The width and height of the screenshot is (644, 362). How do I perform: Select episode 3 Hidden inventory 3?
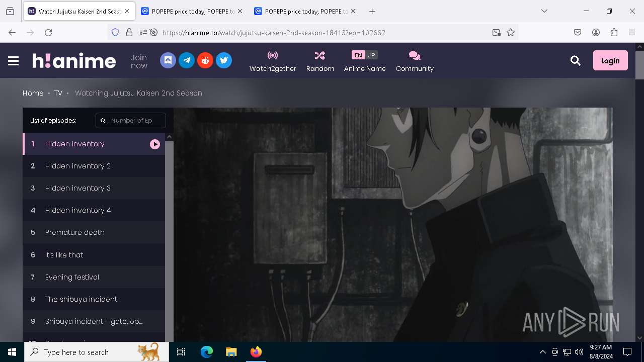click(x=94, y=188)
